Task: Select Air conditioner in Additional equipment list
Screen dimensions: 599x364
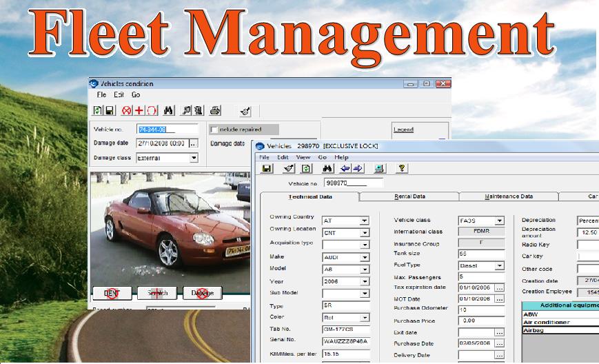Action: click(560, 323)
